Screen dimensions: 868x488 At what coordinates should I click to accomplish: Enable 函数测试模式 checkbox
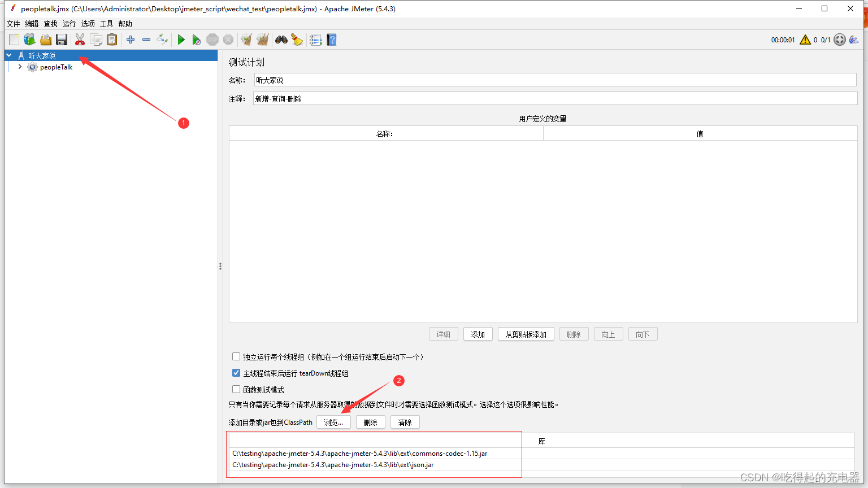pyautogui.click(x=236, y=389)
